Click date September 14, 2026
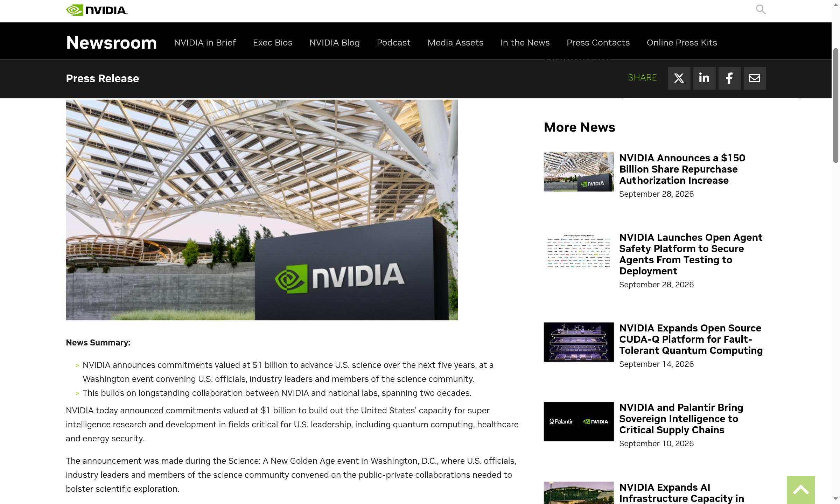 pos(656,364)
